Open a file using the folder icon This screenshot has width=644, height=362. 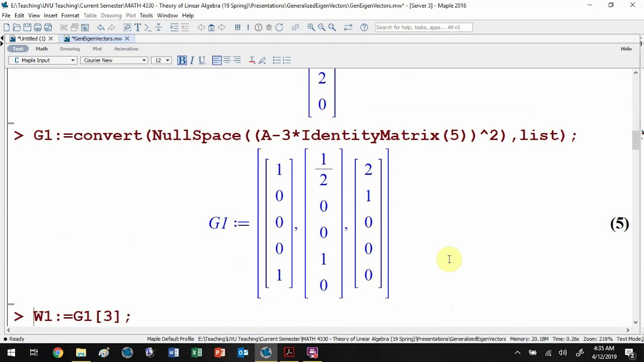17,27
